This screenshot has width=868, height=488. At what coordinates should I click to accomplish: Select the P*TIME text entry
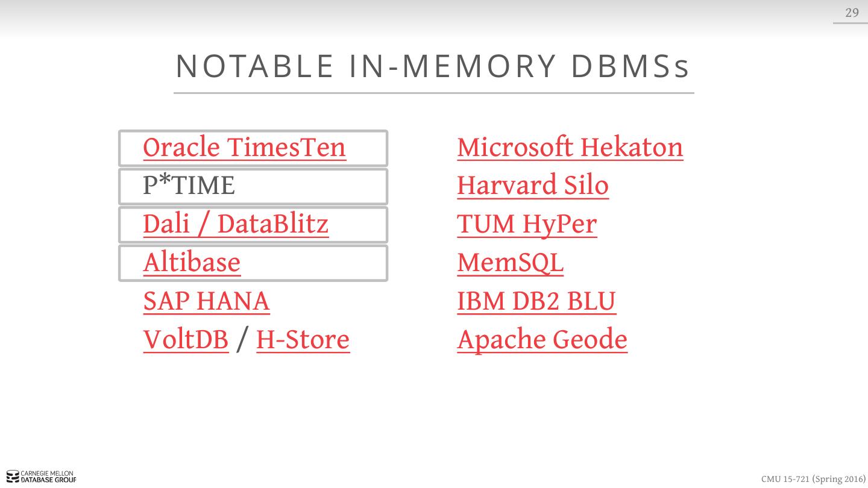(189, 186)
